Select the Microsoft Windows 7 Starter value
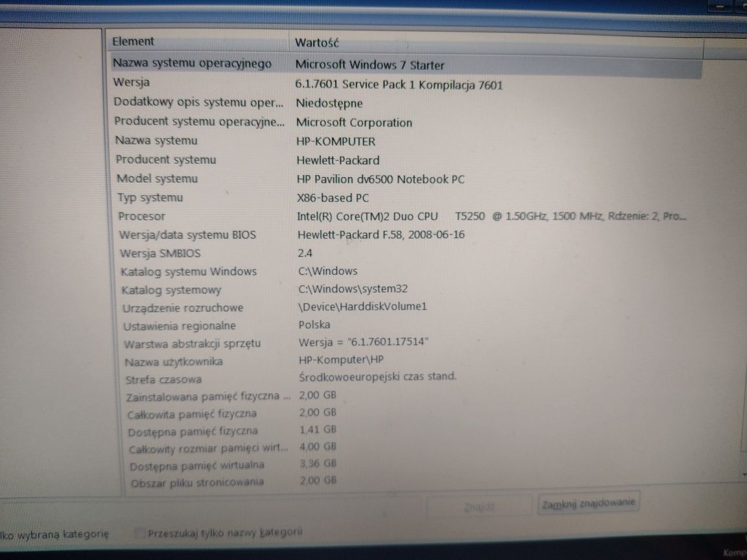Screen dimensions: 747x560 pyautogui.click(x=370, y=65)
